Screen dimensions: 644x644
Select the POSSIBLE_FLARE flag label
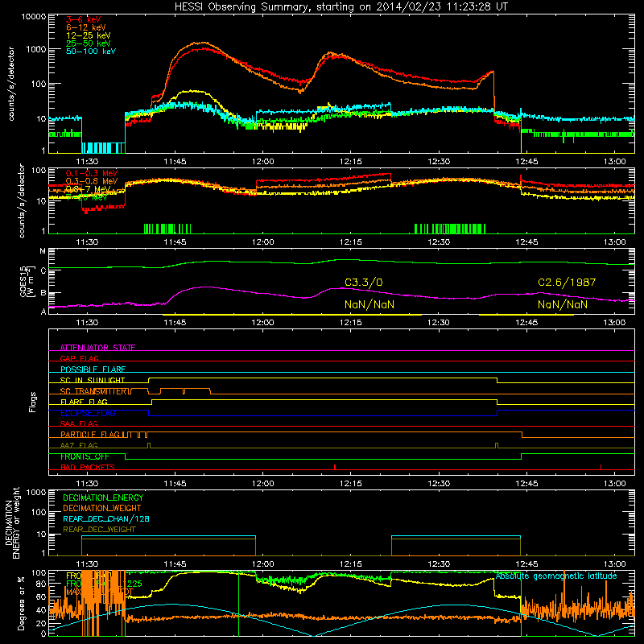tap(93, 369)
